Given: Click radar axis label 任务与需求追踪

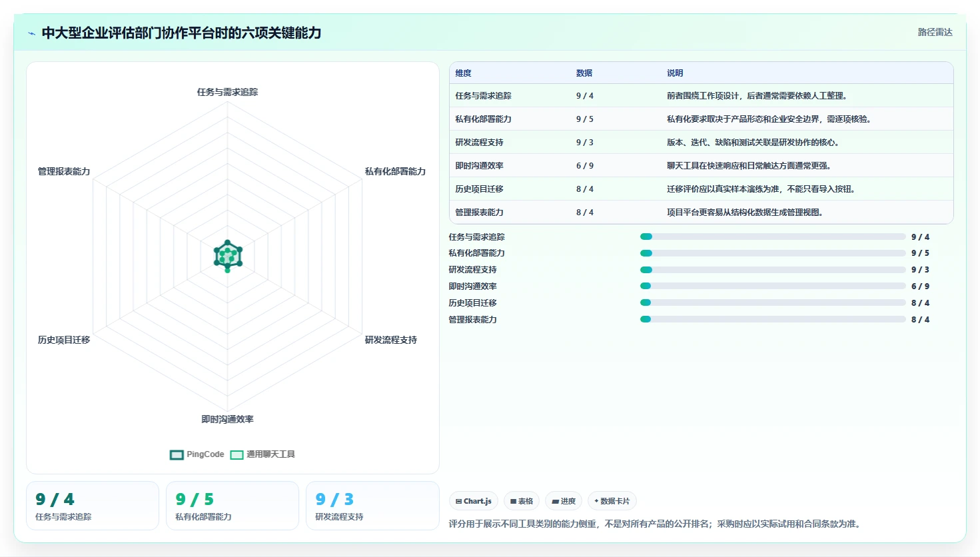Looking at the screenshot, I should 227,92.
